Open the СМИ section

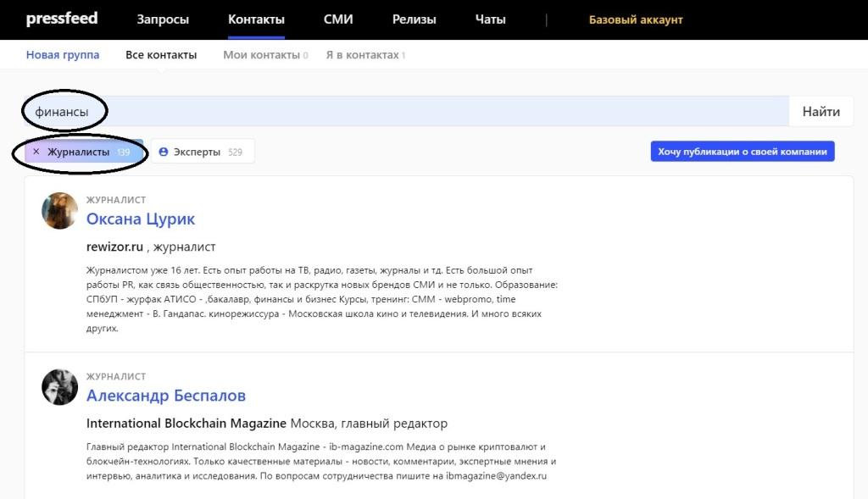[338, 19]
